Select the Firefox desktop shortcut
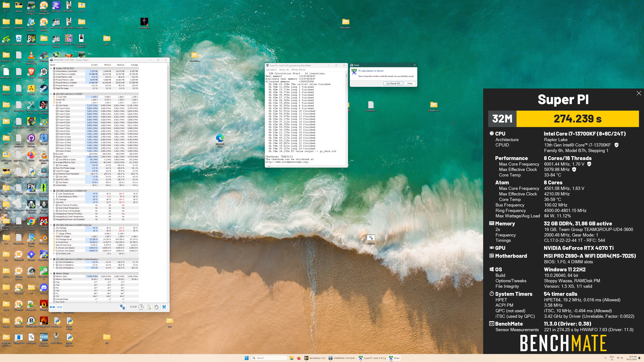644x362 pixels. pyautogui.click(x=31, y=156)
